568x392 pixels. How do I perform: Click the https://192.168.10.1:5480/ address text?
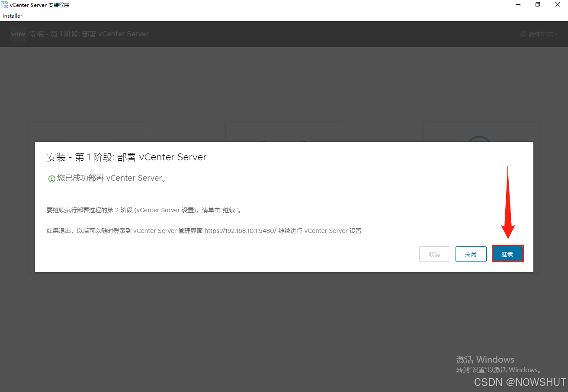click(240, 231)
